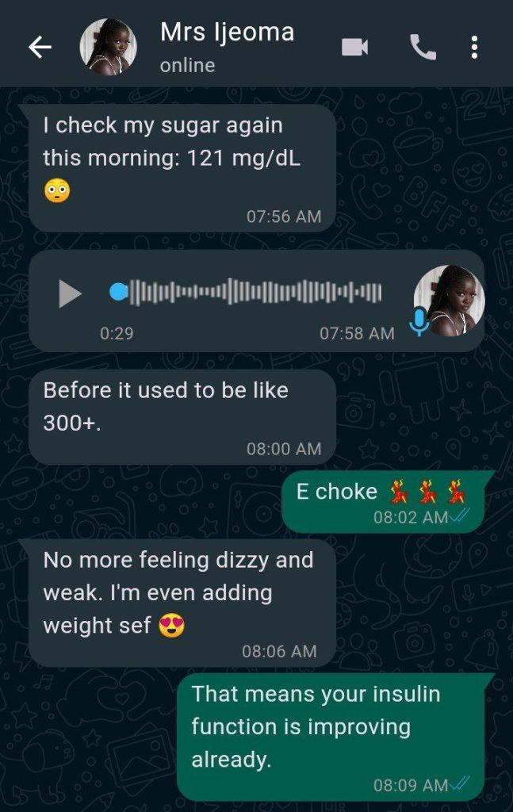Tap the heart-eyes emoji
513x812 pixels.
[171, 626]
